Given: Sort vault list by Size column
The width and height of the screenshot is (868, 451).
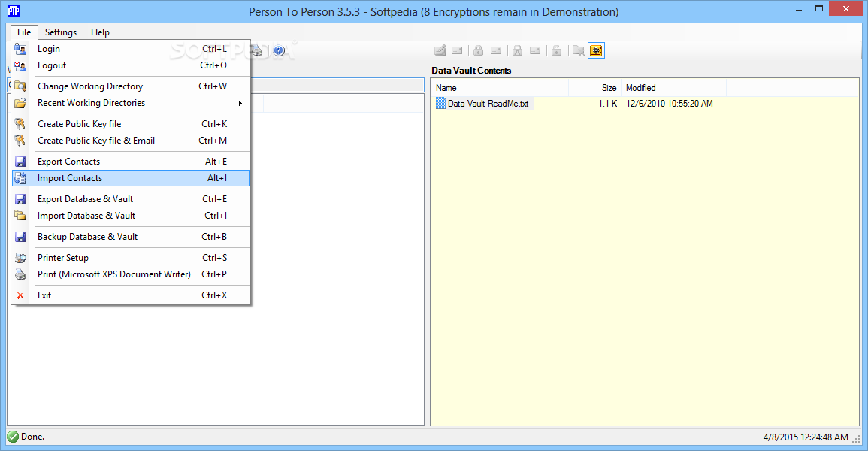Looking at the screenshot, I should pos(594,88).
